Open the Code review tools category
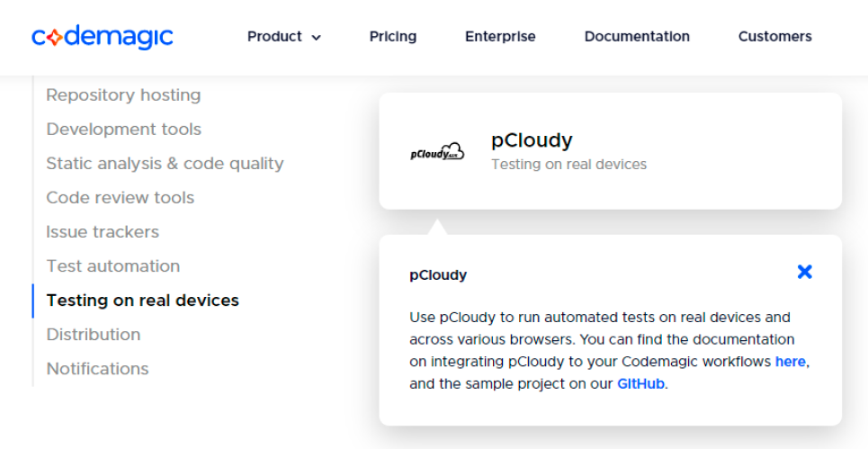868x449 pixels. click(x=120, y=198)
